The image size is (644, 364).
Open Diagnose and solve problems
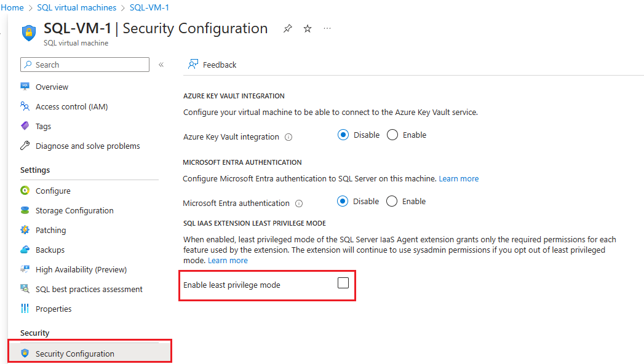[x=87, y=146]
